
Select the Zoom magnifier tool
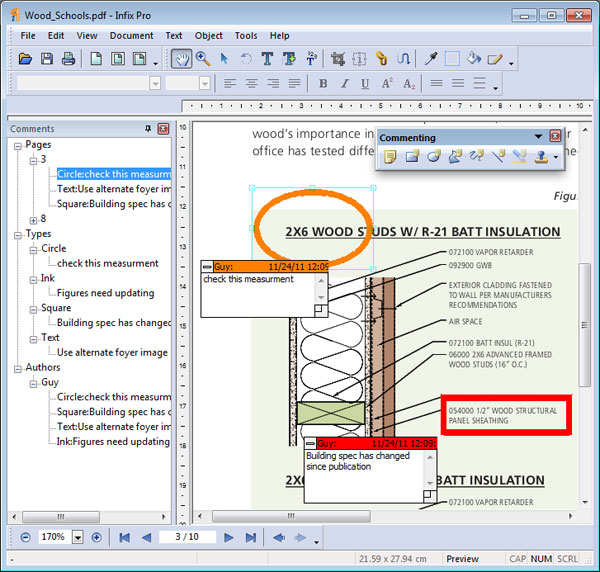coord(203,59)
